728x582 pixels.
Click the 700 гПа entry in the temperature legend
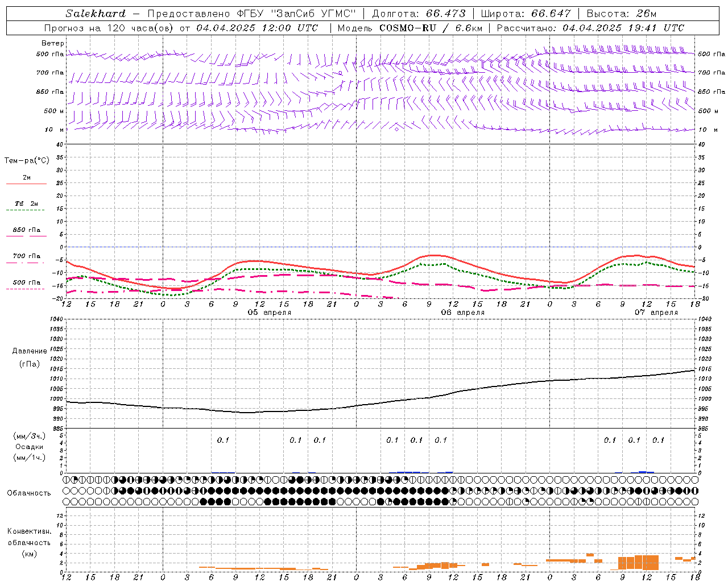27,256
